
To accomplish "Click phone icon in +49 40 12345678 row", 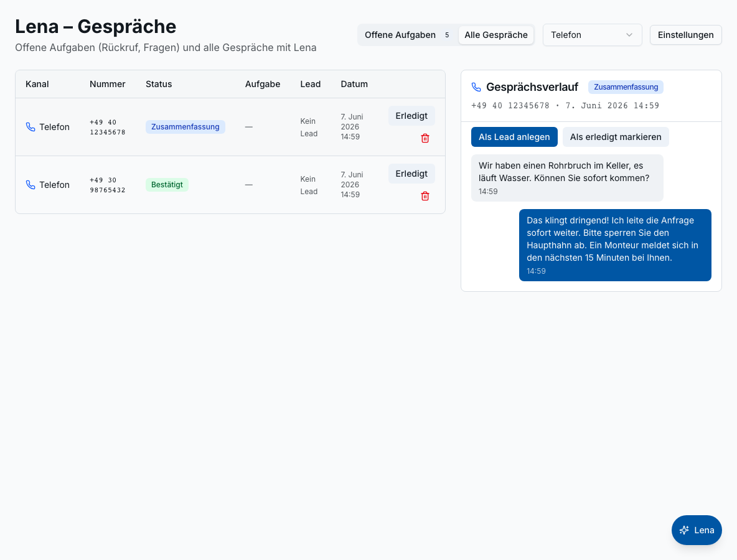I will point(31,127).
